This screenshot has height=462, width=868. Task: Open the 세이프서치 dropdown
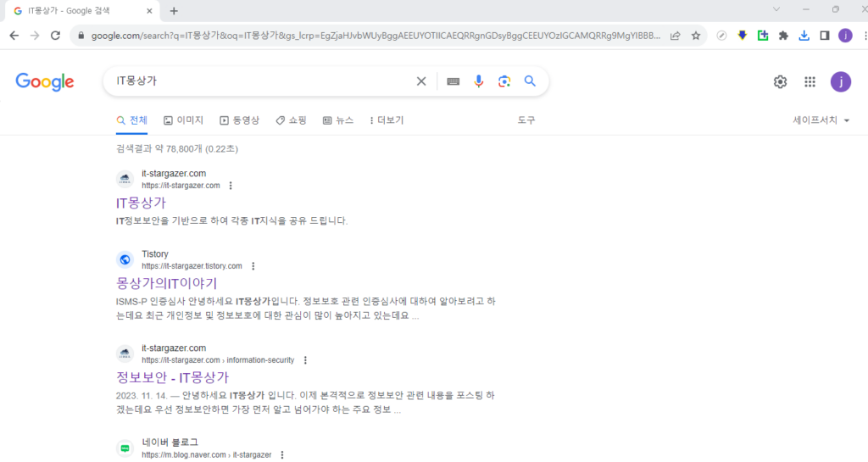tap(821, 120)
